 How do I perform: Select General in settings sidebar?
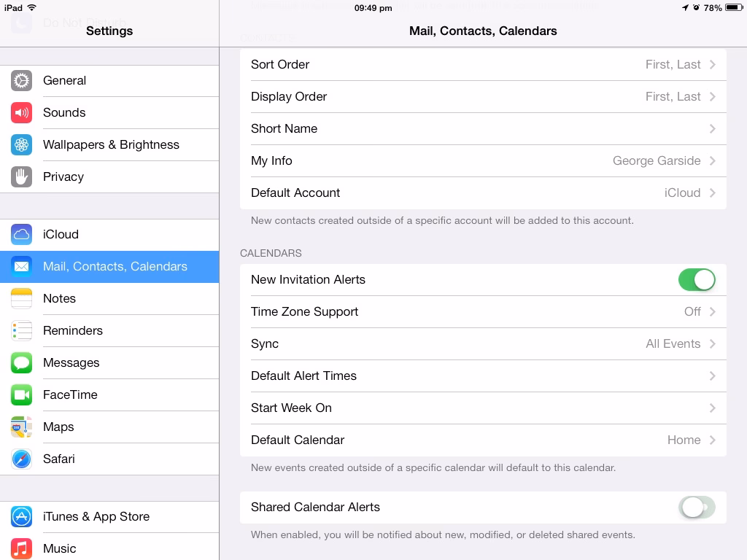coord(109,80)
